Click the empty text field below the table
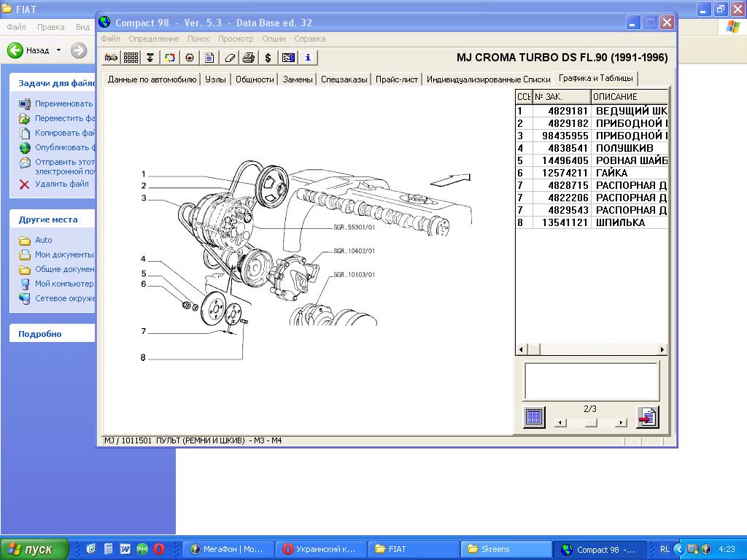The width and height of the screenshot is (747, 560). click(591, 380)
